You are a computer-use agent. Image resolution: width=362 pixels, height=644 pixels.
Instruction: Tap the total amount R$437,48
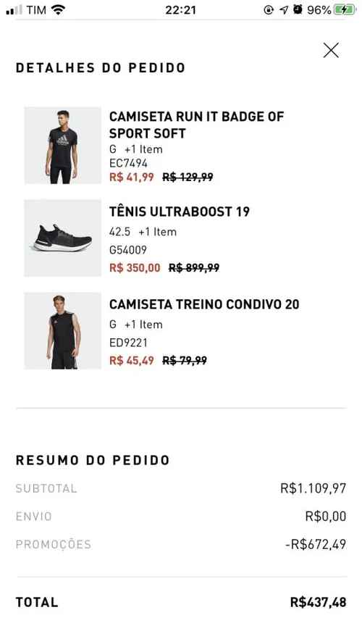pyautogui.click(x=318, y=603)
